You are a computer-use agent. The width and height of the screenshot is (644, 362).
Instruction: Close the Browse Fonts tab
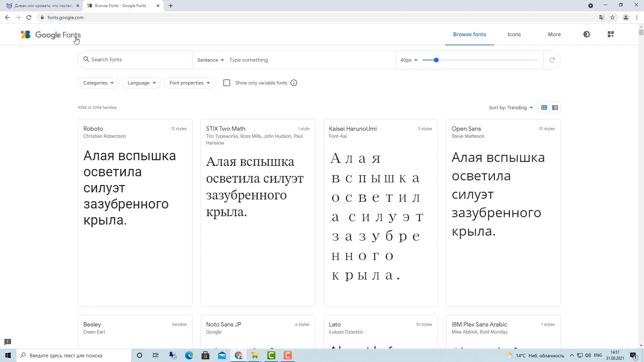click(x=158, y=6)
